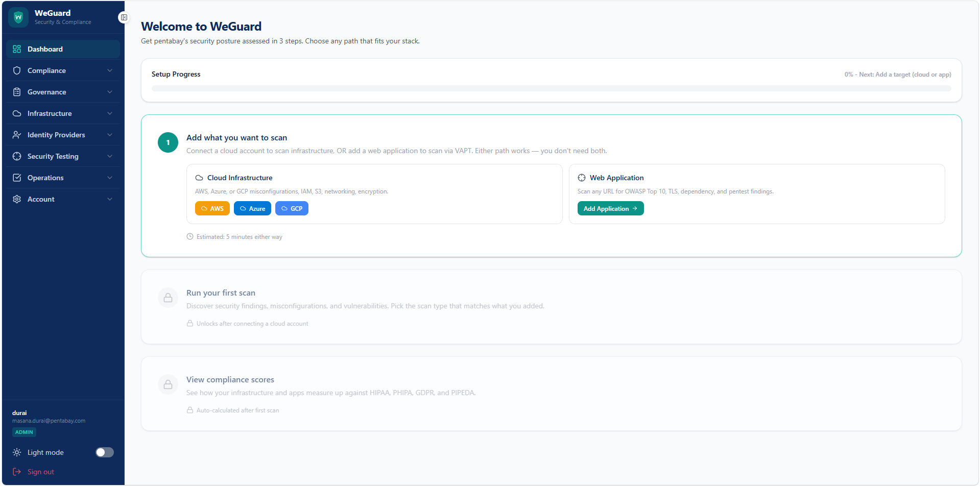Click the Sign out link
This screenshot has height=487, width=980.
(41, 472)
